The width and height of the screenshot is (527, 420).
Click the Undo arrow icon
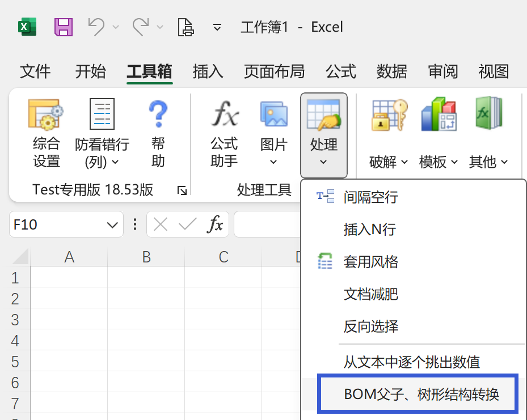(x=97, y=27)
